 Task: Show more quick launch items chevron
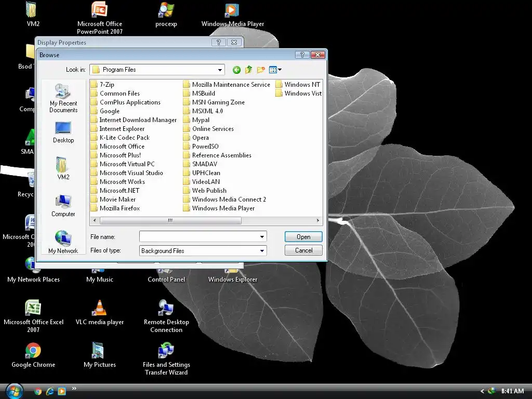[74, 389]
